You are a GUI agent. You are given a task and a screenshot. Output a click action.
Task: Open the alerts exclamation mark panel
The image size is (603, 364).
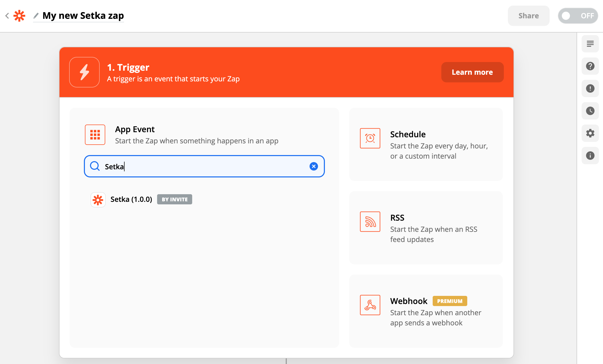click(590, 88)
